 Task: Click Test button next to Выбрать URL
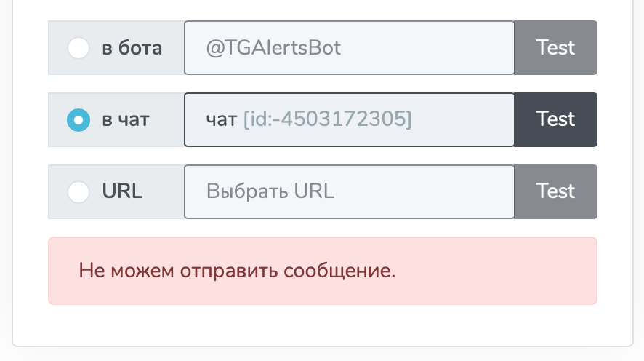[556, 191]
